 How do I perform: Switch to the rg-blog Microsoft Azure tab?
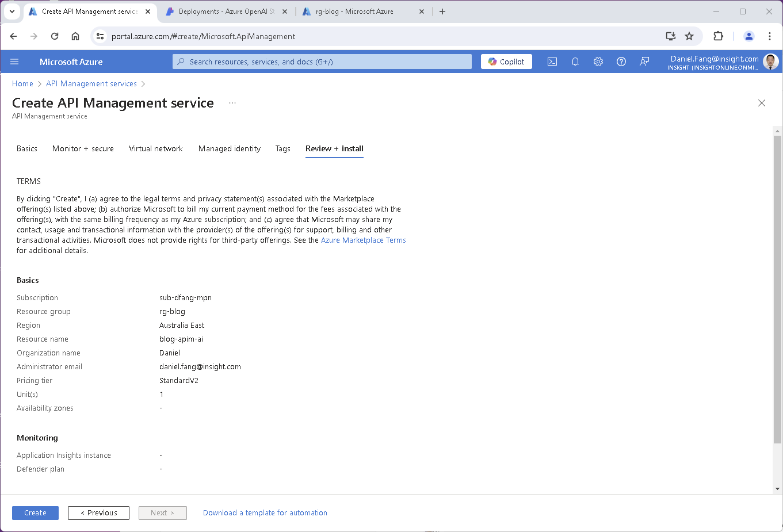[364, 12]
